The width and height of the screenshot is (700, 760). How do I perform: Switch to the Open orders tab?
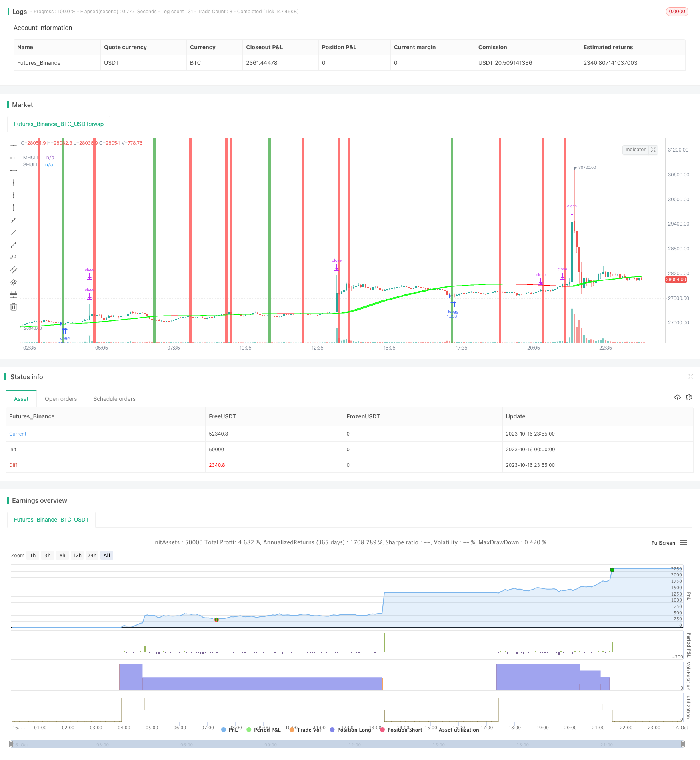(61, 399)
